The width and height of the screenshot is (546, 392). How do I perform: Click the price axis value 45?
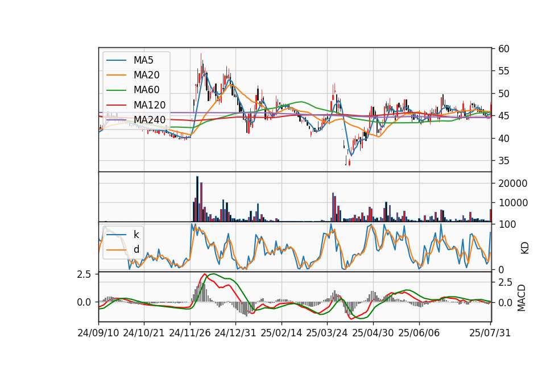tap(503, 116)
